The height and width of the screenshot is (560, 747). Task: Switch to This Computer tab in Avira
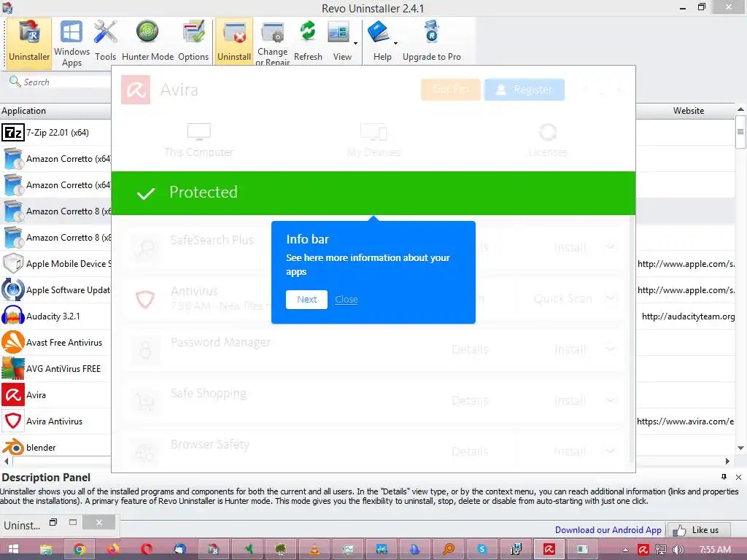(x=198, y=140)
